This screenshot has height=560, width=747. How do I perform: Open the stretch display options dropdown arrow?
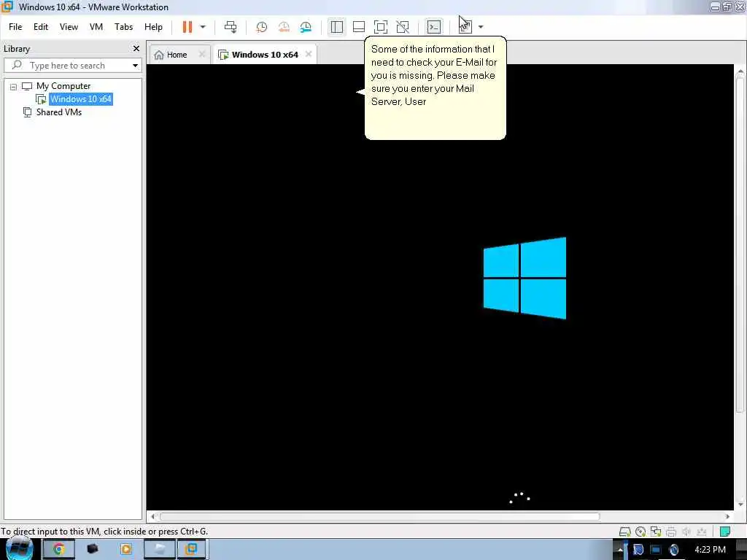pos(481,27)
